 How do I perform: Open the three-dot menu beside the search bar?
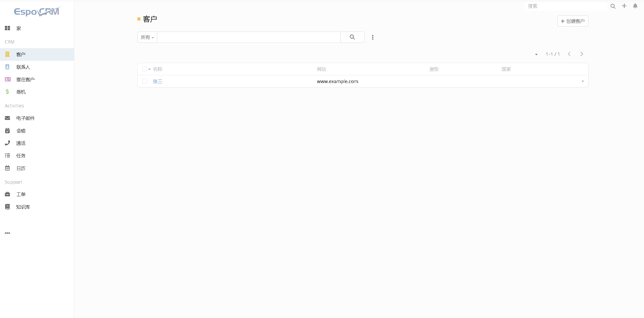click(x=373, y=37)
